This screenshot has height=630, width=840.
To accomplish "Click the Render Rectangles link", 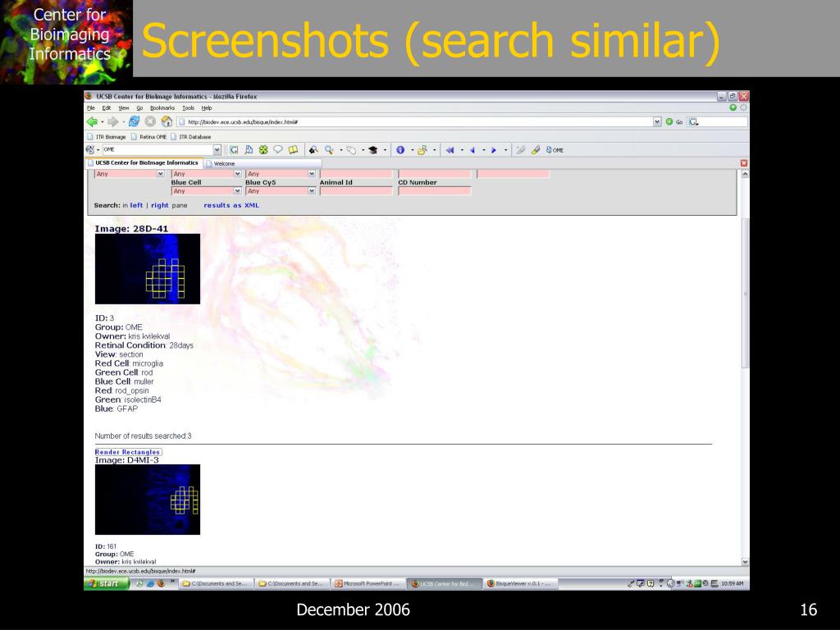I will pos(127,452).
